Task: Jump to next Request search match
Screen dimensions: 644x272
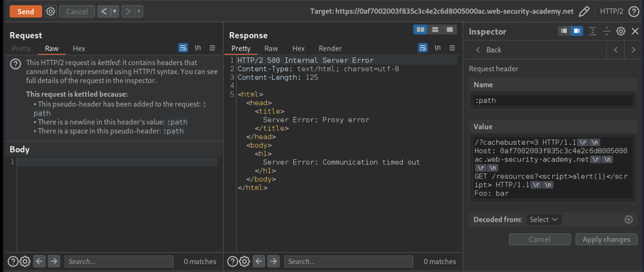Action: 54,262
